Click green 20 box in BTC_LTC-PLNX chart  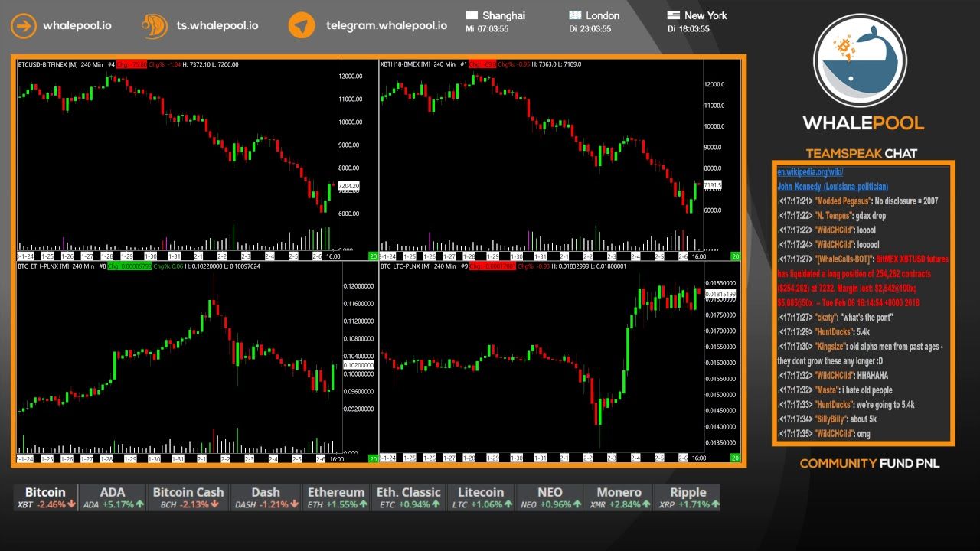[735, 458]
